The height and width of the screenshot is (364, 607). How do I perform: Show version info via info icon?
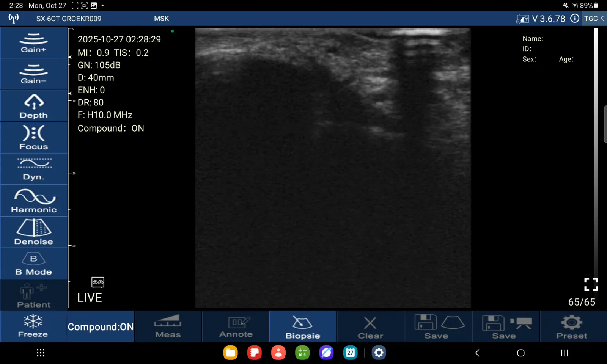(575, 19)
